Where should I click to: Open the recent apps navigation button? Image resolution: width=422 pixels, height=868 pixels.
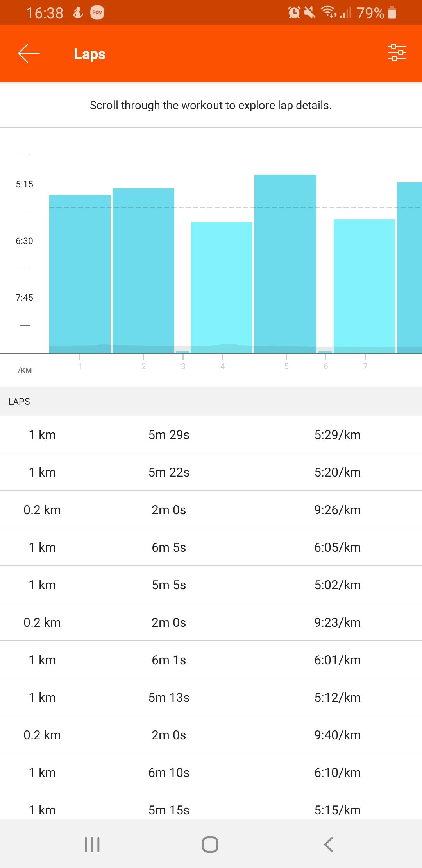[92, 844]
